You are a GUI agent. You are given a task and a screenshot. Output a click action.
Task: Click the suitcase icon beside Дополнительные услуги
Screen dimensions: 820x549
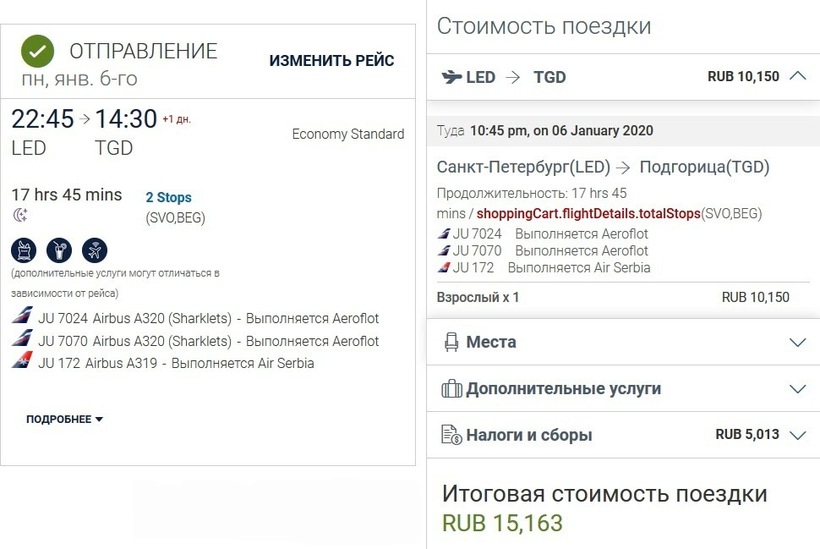tap(451, 389)
